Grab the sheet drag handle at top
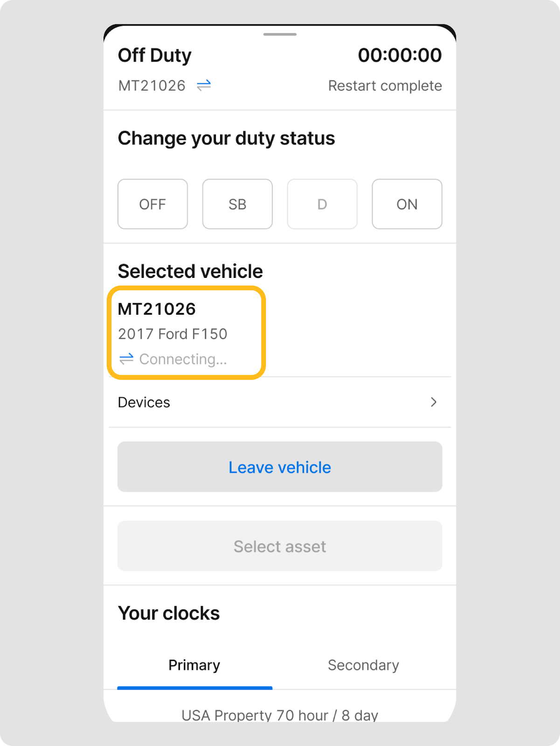The height and width of the screenshot is (746, 560). tap(280, 35)
